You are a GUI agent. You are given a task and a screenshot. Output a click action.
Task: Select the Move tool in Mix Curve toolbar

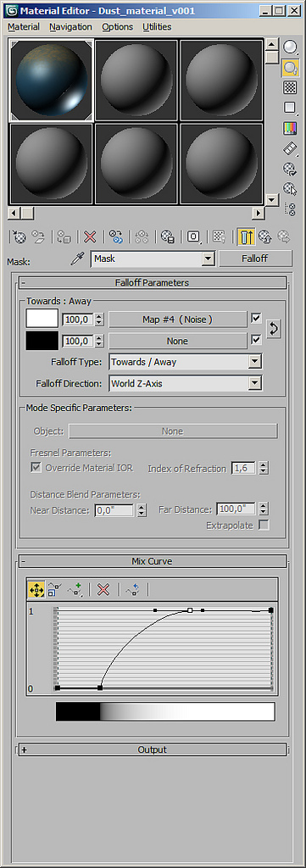tap(36, 590)
